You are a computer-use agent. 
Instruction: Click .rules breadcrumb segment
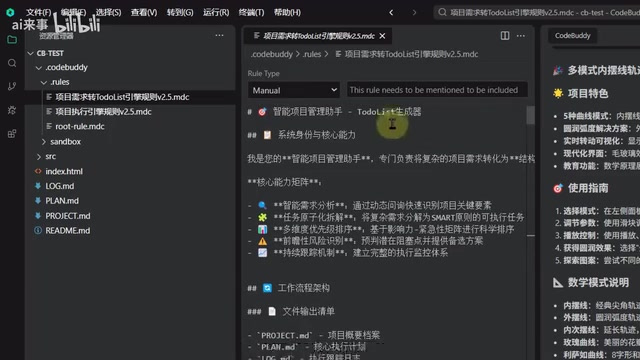(x=312, y=54)
